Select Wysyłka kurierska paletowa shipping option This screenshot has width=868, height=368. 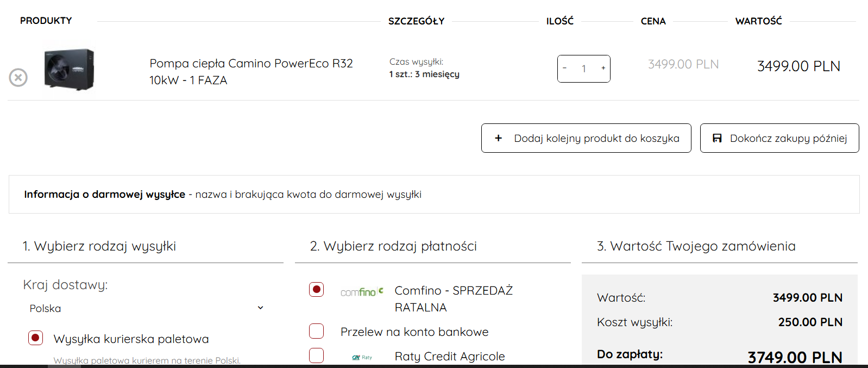point(36,338)
